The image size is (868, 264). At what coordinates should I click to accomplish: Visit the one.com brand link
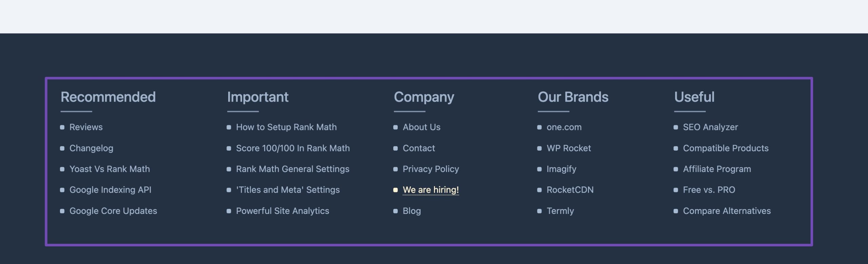pyautogui.click(x=564, y=127)
